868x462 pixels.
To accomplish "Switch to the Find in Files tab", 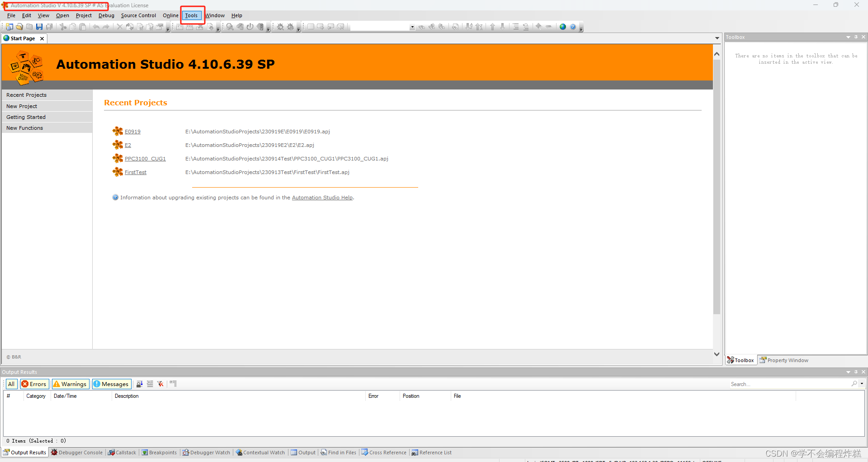I will tap(339, 453).
